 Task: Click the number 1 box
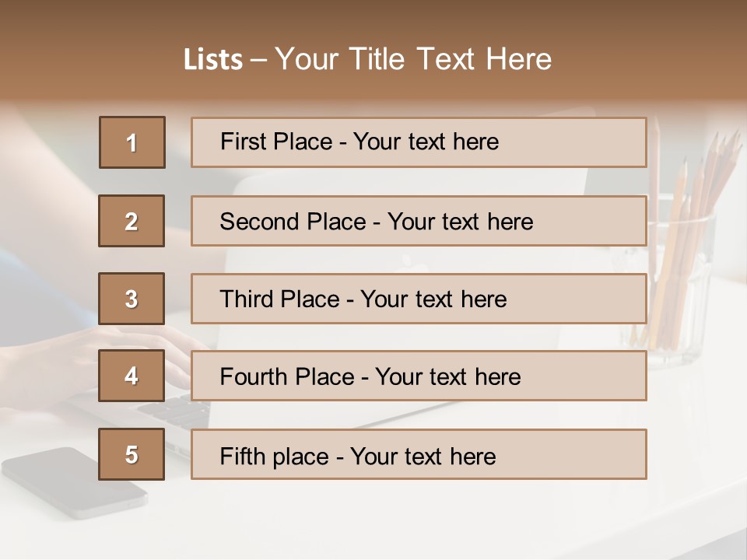(x=132, y=142)
